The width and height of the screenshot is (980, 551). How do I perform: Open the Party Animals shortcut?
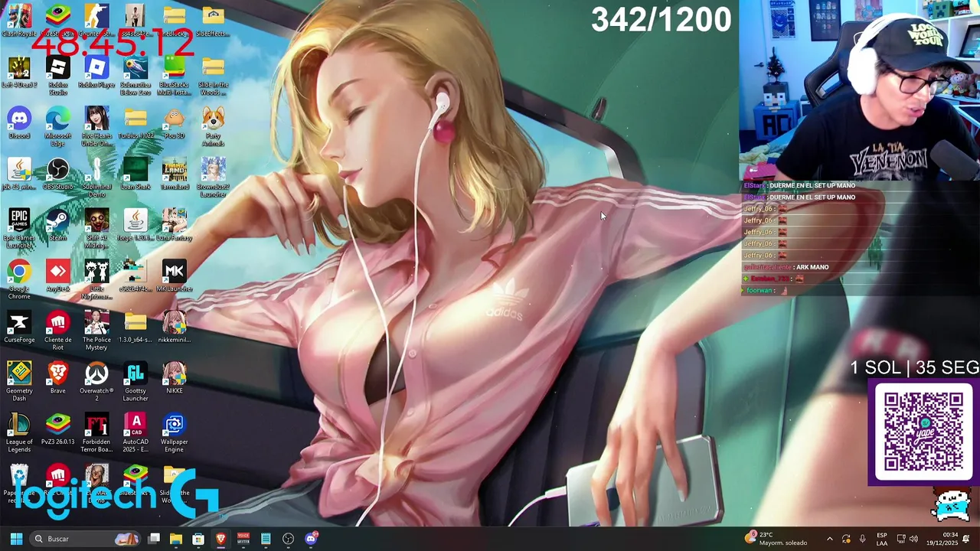coord(213,126)
